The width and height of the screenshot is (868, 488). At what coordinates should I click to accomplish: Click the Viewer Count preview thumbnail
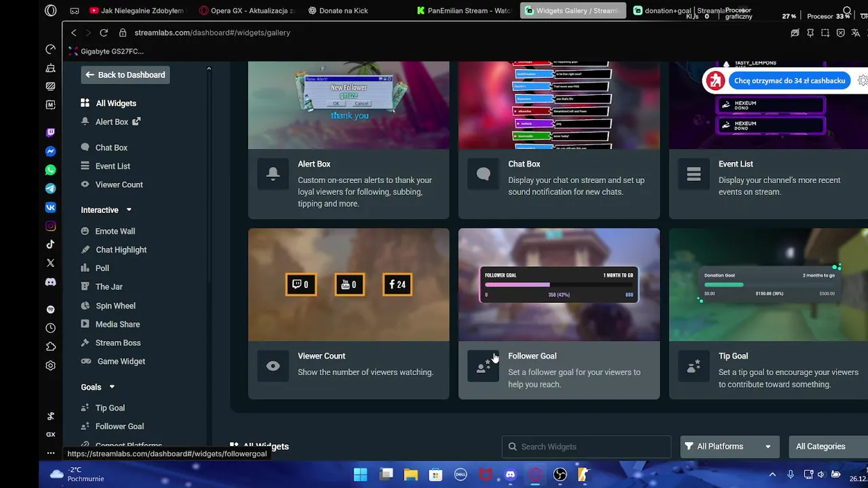click(x=349, y=285)
